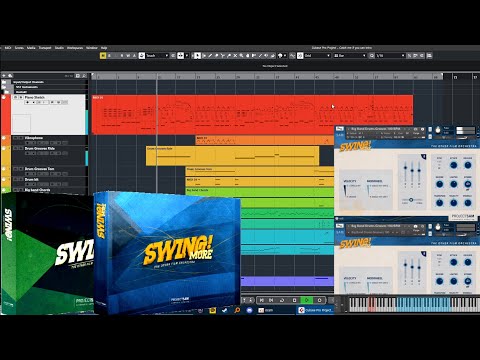Open the Bar grid type dropdown
480x360 pixels.
pos(350,56)
